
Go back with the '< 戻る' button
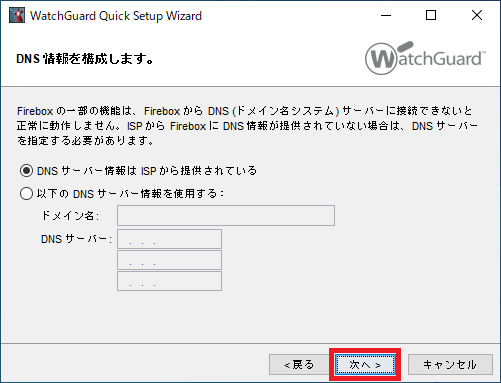click(299, 364)
